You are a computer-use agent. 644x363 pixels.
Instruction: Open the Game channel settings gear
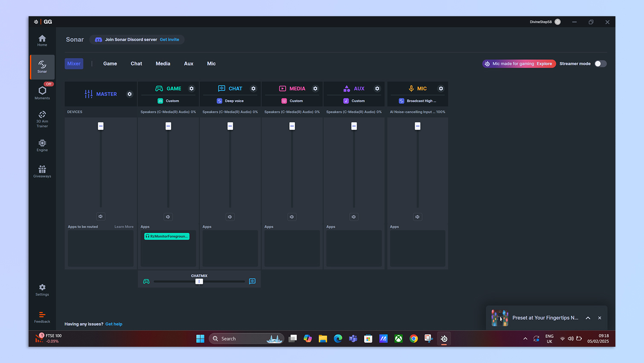[191, 88]
